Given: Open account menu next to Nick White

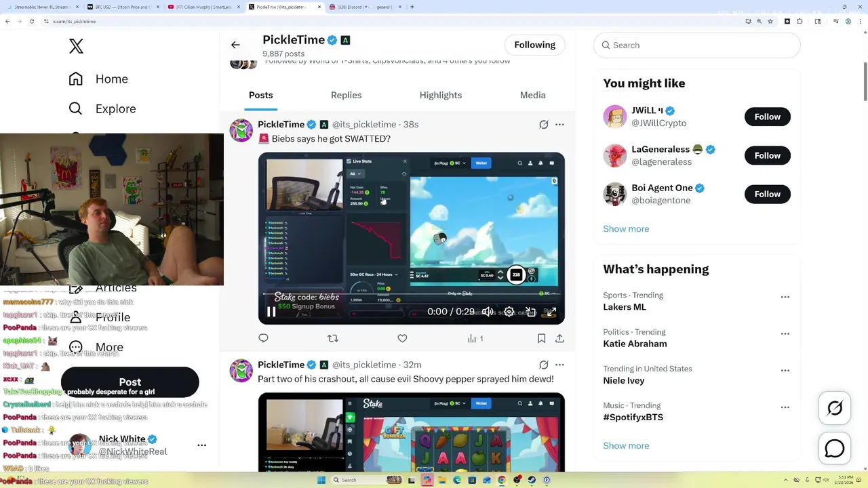Looking at the screenshot, I should click(x=201, y=445).
